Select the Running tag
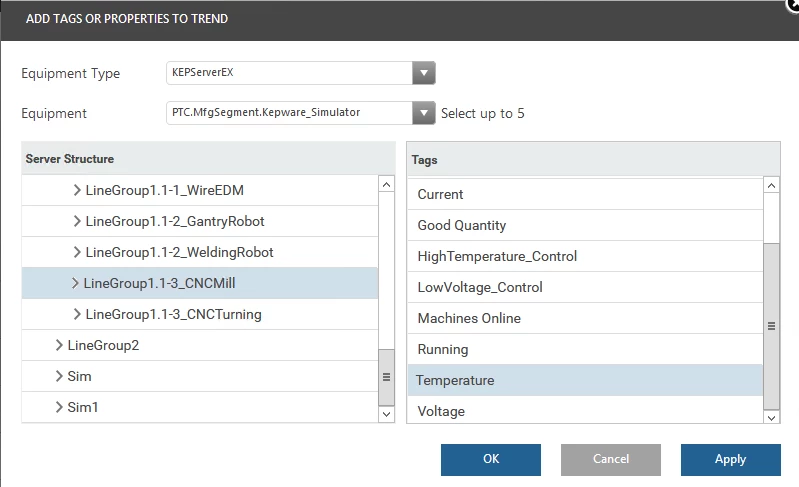 coord(585,349)
